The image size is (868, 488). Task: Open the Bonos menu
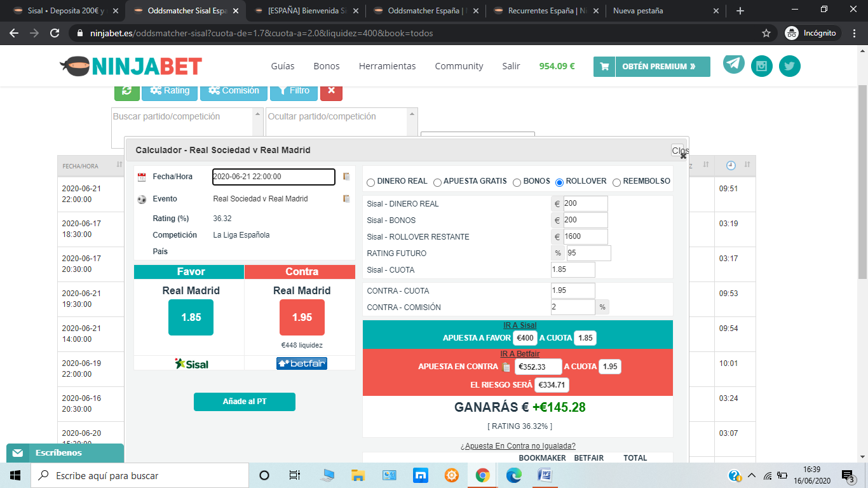pos(327,66)
